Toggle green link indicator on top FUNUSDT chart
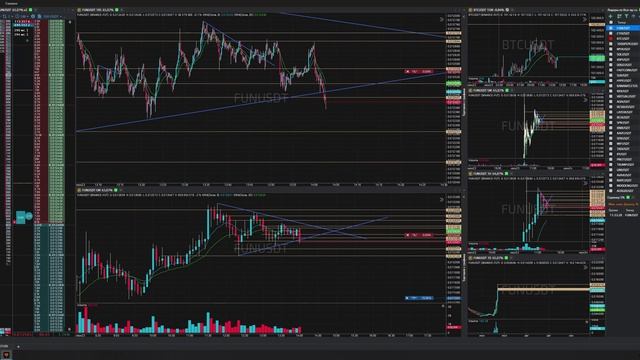This screenshot has width=640, height=360. 117,10
